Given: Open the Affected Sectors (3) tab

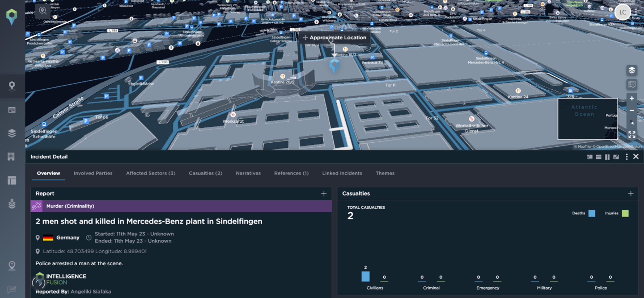Looking at the screenshot, I should [151, 173].
